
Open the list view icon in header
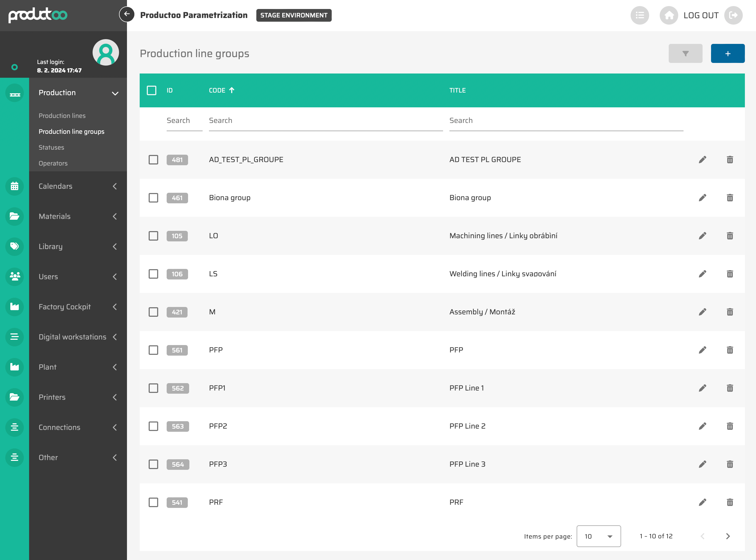[640, 15]
